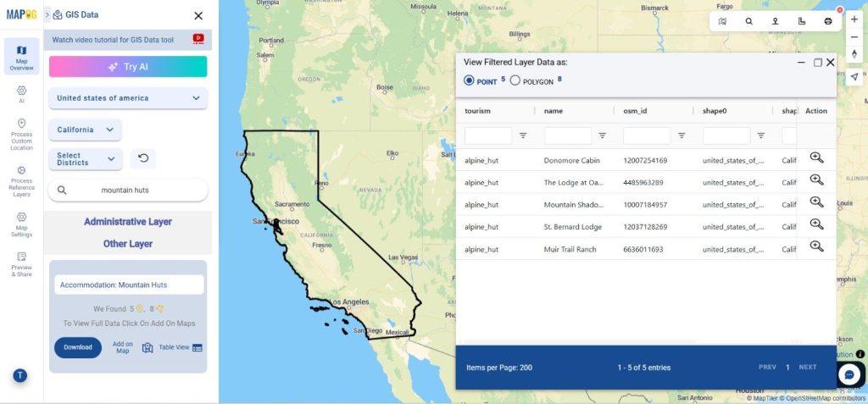Select the POLYGON radio button
The width and height of the screenshot is (868, 404).
tap(515, 80)
